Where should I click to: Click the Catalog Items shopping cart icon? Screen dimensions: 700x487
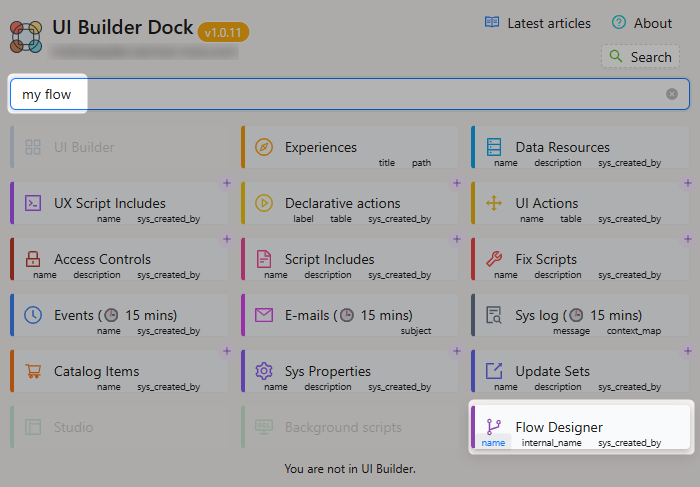click(33, 371)
